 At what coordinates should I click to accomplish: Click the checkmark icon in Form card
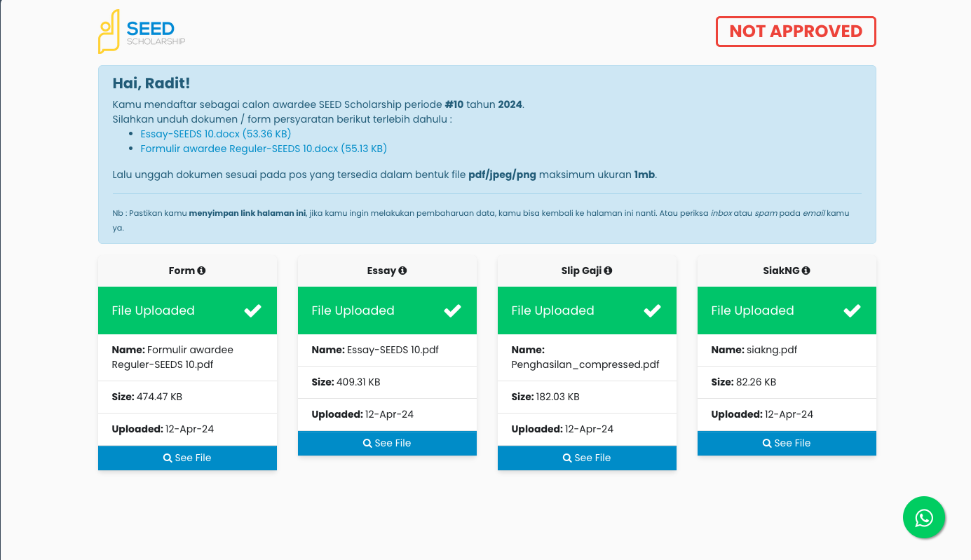(x=252, y=310)
